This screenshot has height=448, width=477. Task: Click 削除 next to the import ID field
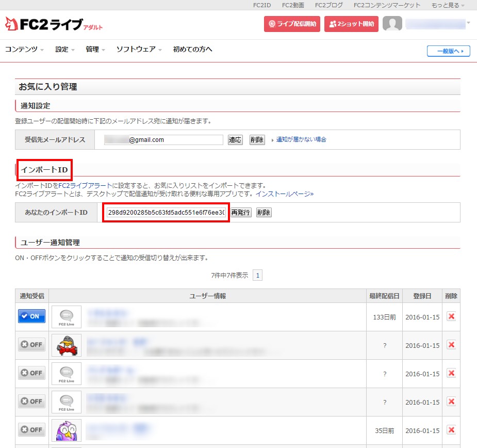[264, 213]
